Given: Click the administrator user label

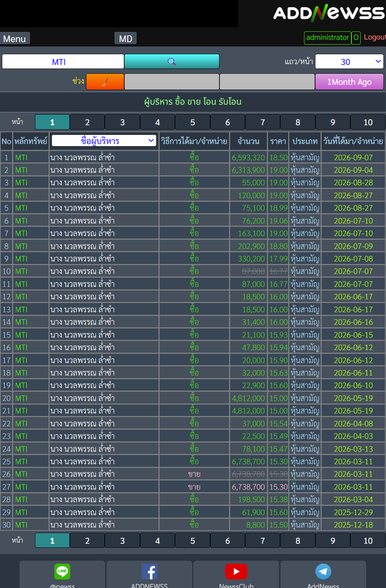Looking at the screenshot, I should [x=328, y=37].
